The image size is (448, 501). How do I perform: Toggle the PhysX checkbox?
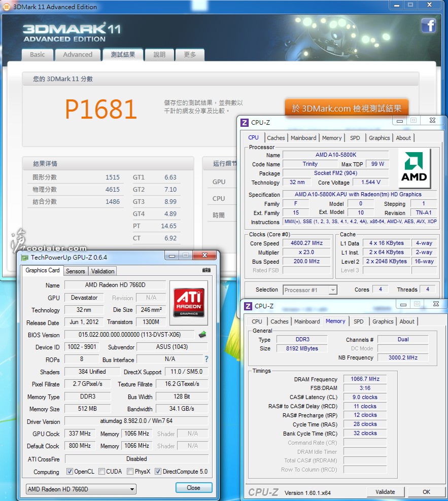(130, 471)
